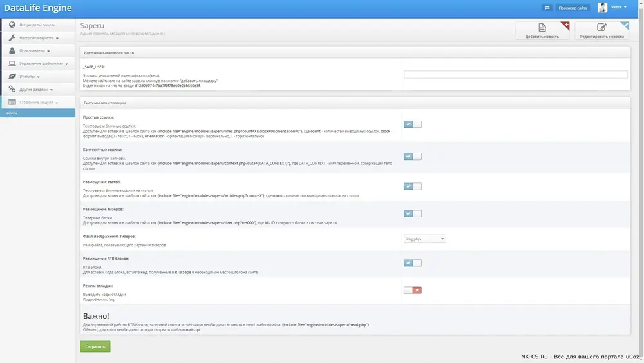The image size is (644, 363).
Task: Click the 'Важно!' heading
Action: 96,316
